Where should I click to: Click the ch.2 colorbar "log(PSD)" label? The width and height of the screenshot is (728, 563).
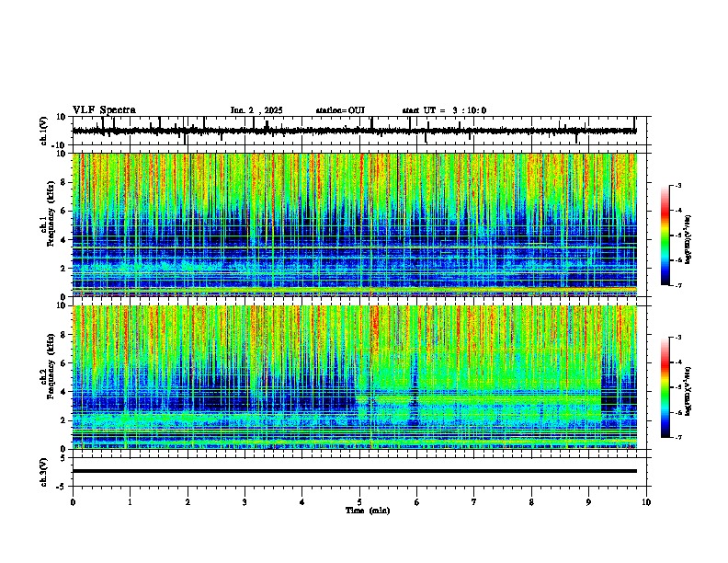tap(688, 392)
